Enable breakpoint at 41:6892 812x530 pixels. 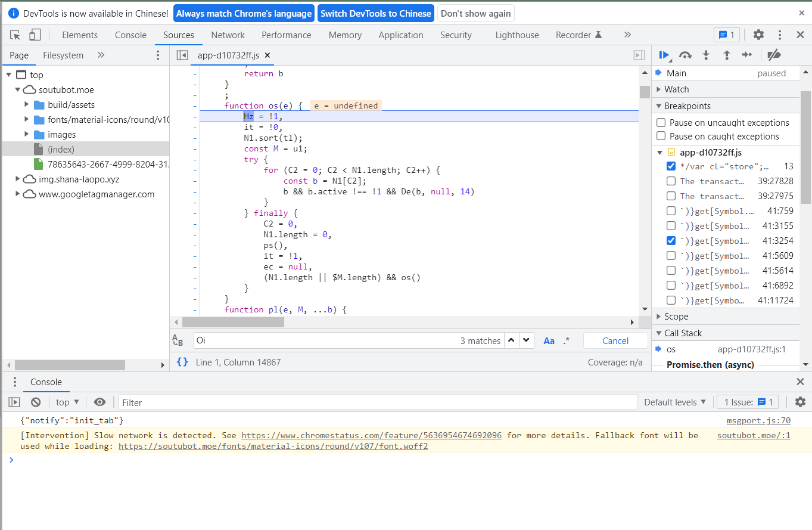[x=671, y=286]
